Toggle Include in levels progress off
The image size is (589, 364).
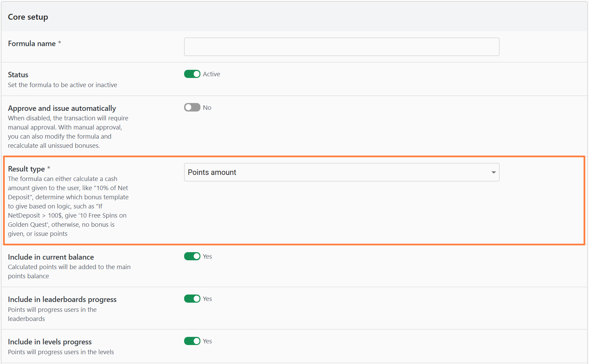pyautogui.click(x=192, y=341)
